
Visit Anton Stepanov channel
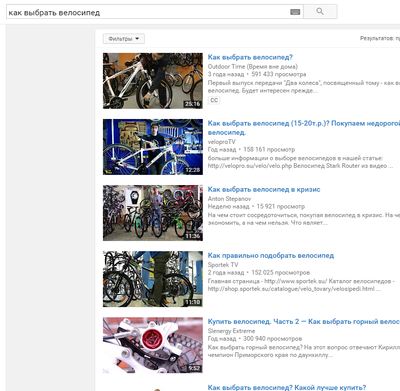pos(229,199)
